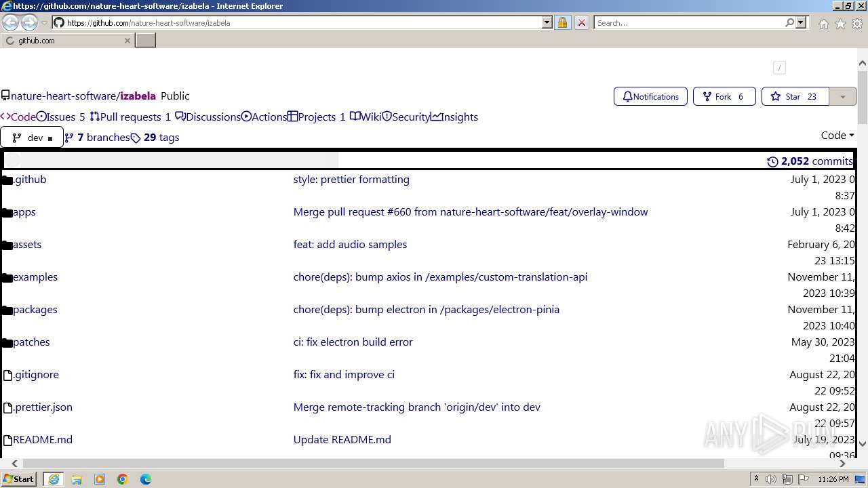Click the packages folder icon
868x488 pixels.
click(7, 310)
